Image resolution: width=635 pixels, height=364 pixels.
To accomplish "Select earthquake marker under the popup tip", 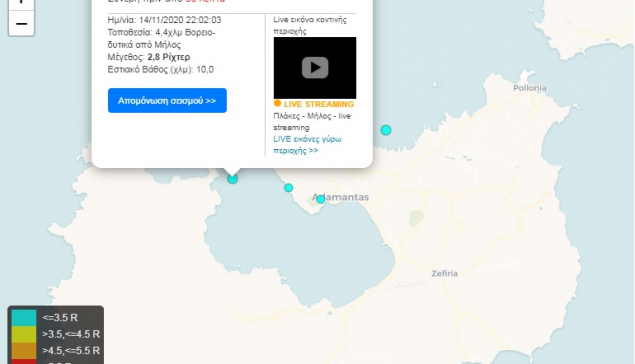I will click(x=232, y=179).
